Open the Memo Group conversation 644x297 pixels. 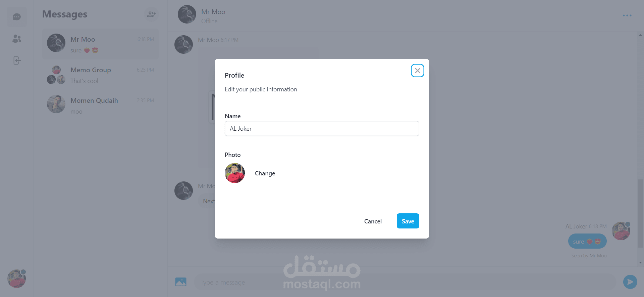tap(101, 75)
